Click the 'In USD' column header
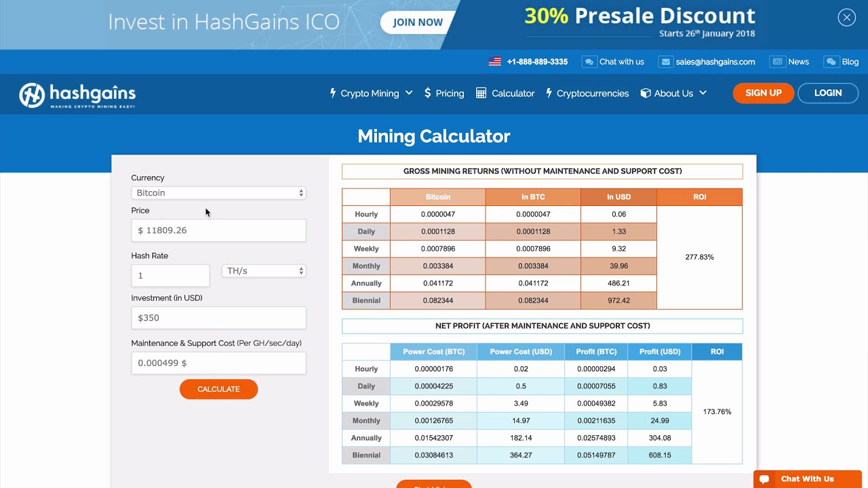 [x=618, y=197]
